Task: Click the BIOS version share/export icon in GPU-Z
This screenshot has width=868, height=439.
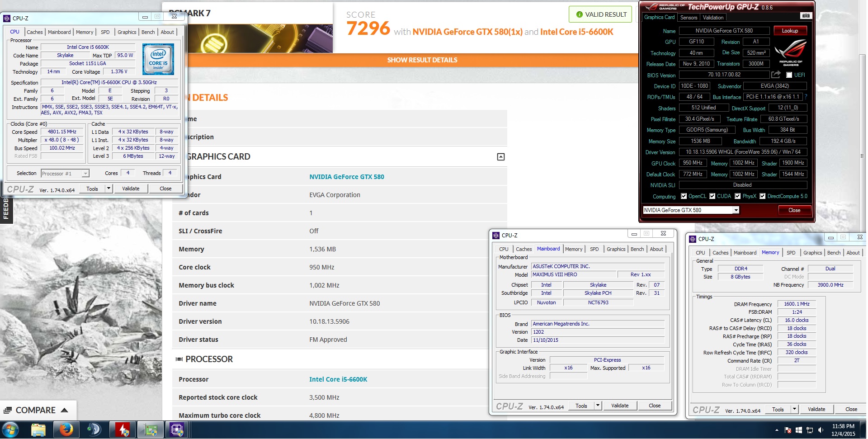Action: pyautogui.click(x=776, y=75)
